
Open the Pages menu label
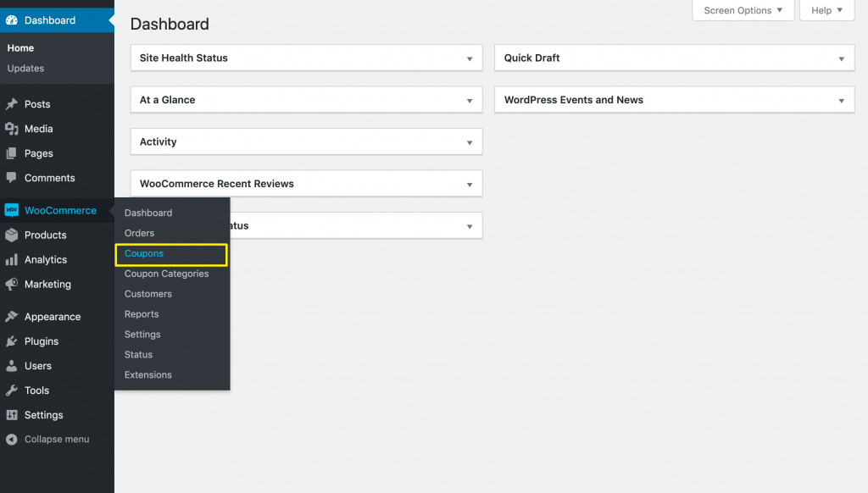(x=39, y=153)
